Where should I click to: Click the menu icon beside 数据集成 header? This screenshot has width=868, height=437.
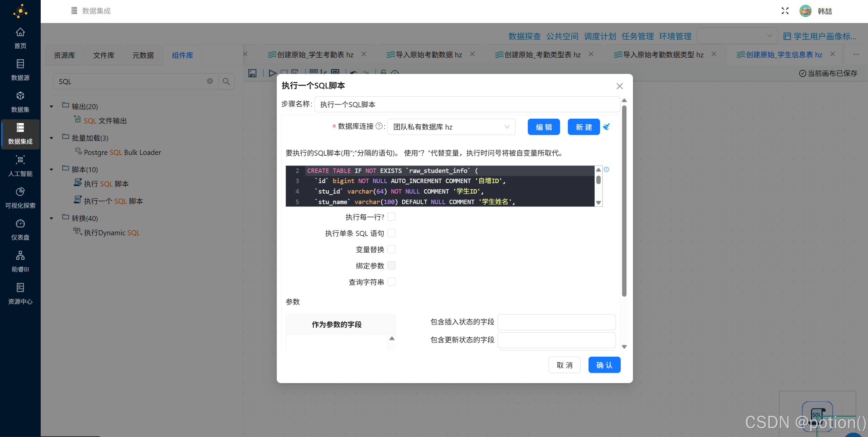click(x=74, y=11)
